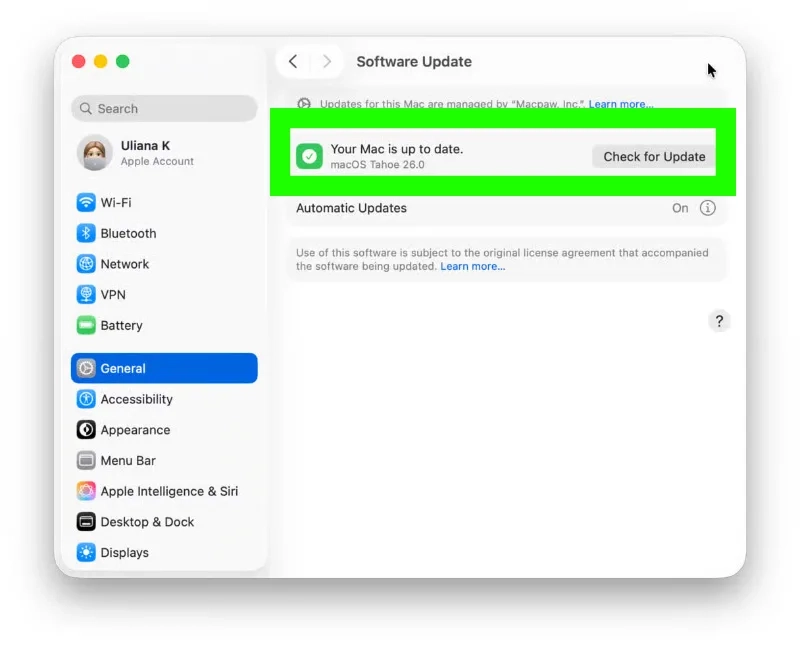Click the Wi-Fi icon in sidebar
Viewport: 800px width, 649px height.
pos(86,202)
